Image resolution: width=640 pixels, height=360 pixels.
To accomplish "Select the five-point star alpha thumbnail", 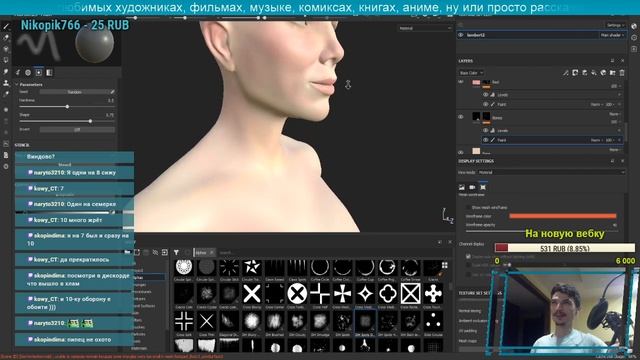I will point(252,267).
